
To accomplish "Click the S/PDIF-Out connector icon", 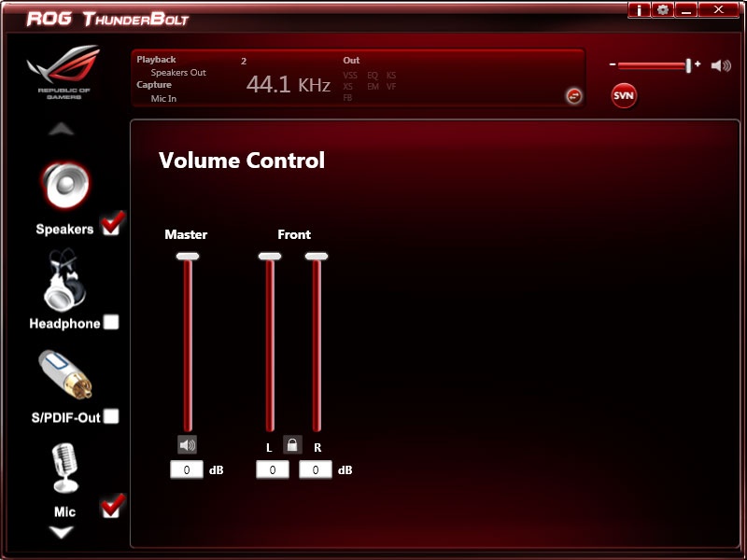I will click(65, 374).
